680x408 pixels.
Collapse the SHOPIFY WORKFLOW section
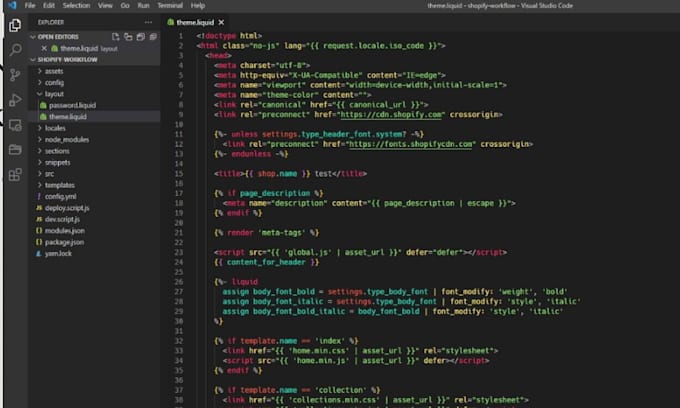95,60
